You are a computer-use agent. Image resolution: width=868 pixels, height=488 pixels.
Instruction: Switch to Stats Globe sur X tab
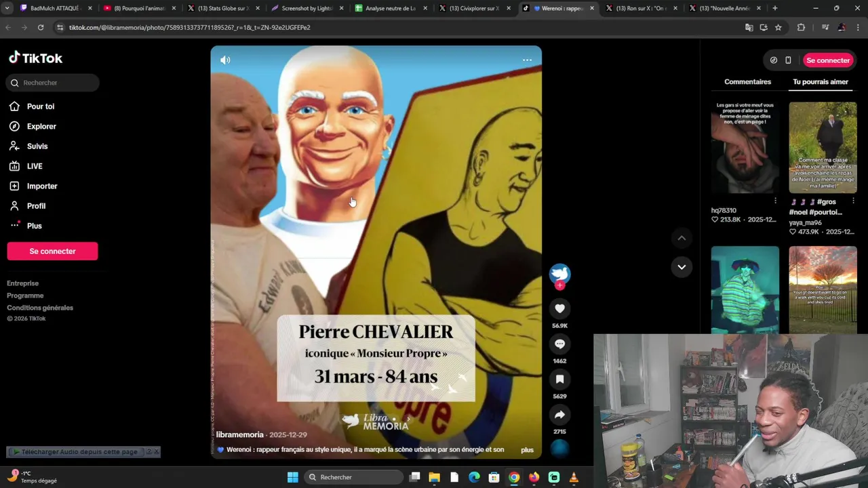[x=222, y=8]
